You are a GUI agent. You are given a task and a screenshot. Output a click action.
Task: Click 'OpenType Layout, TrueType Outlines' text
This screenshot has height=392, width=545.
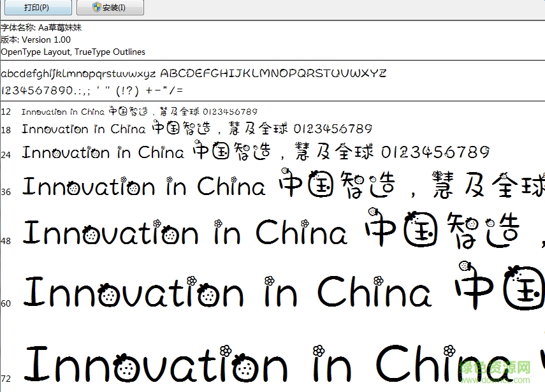point(73,52)
